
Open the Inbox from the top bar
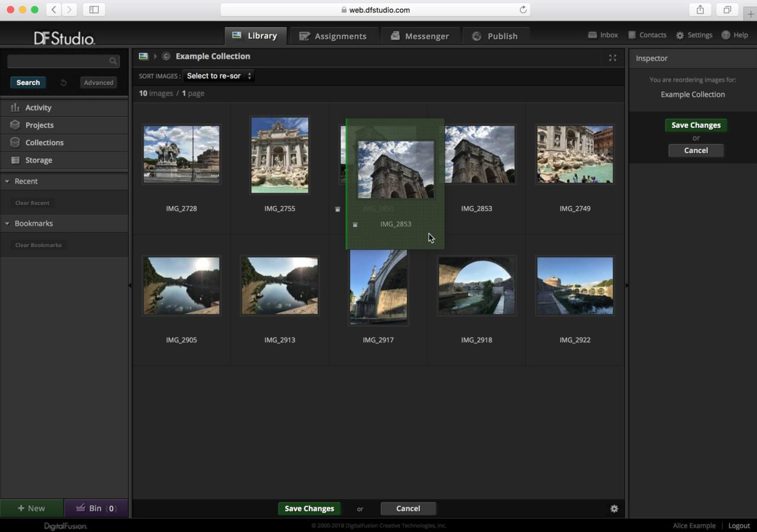click(x=603, y=35)
